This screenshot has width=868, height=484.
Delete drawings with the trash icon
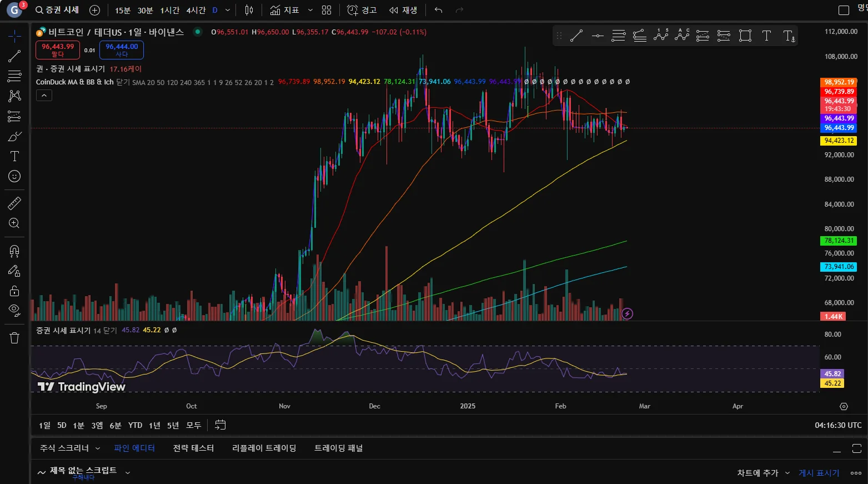[14, 338]
